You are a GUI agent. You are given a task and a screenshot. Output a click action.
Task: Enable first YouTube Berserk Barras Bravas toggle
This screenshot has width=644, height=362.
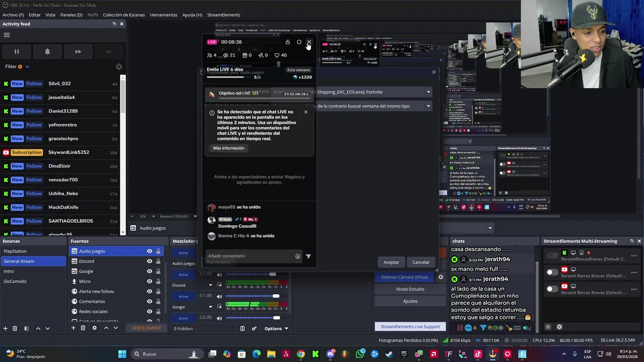coord(552,272)
